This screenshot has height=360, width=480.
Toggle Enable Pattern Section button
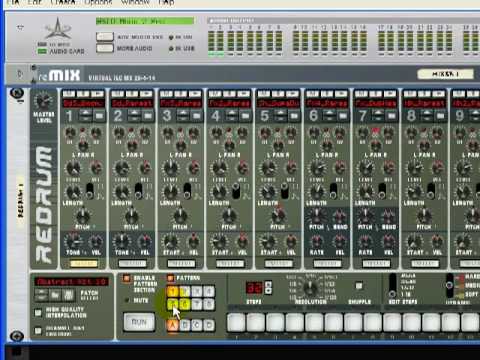127,278
